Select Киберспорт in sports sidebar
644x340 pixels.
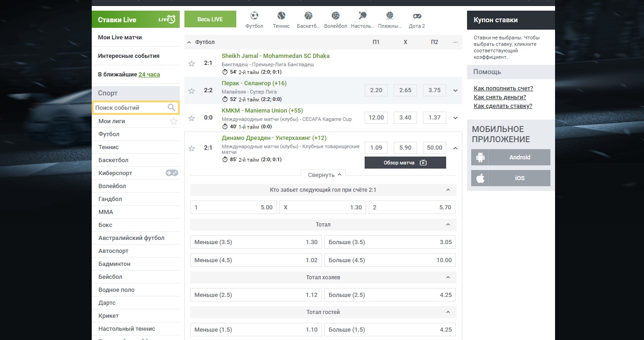click(115, 173)
